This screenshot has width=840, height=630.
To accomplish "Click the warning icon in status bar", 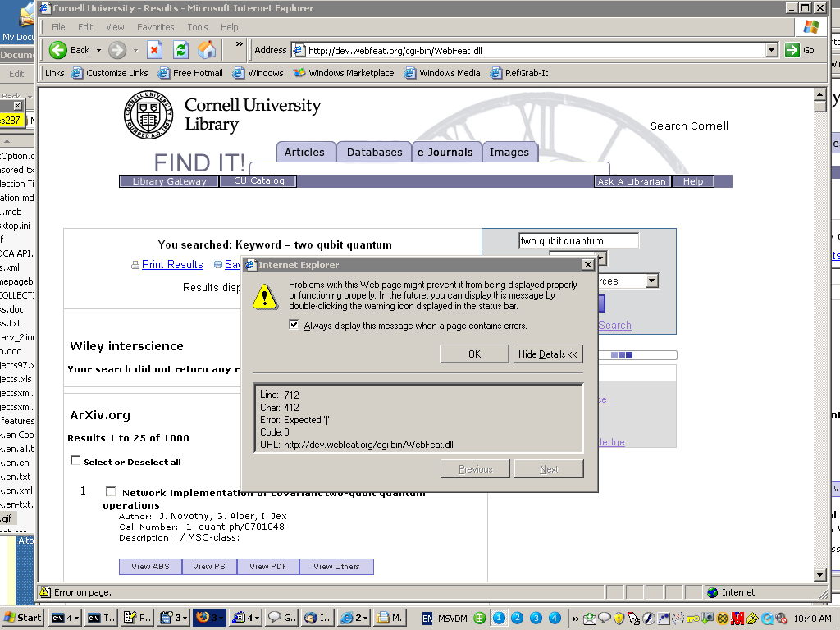I will coord(46,592).
